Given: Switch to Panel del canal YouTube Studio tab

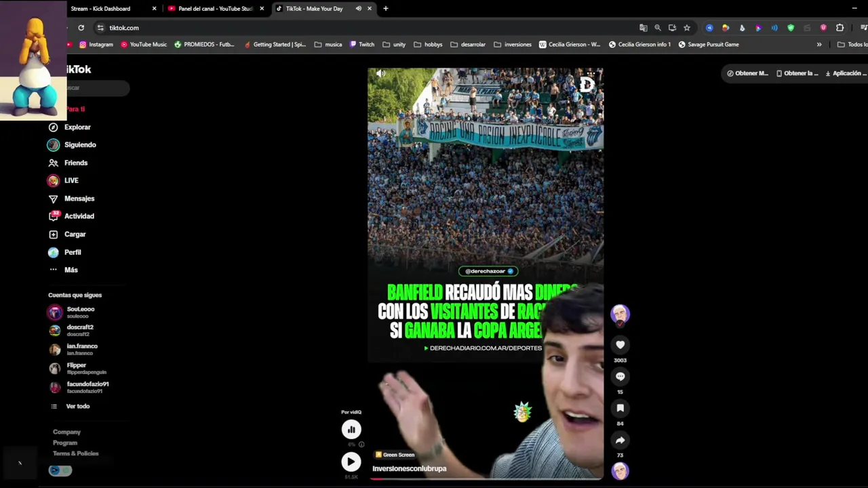Looking at the screenshot, I should coord(216,9).
